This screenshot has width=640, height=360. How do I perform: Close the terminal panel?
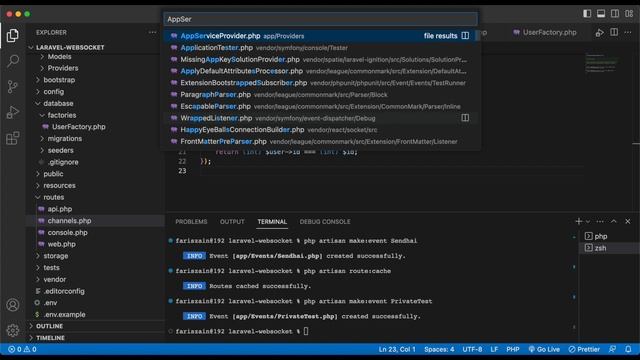tap(628, 221)
